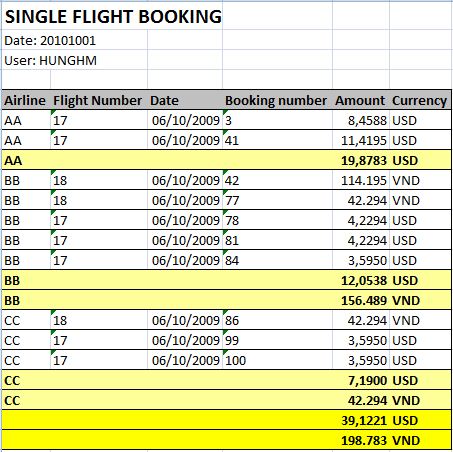Image resolution: width=453 pixels, height=452 pixels.
Task: Select booking number 84 cell
Action: 277,260
